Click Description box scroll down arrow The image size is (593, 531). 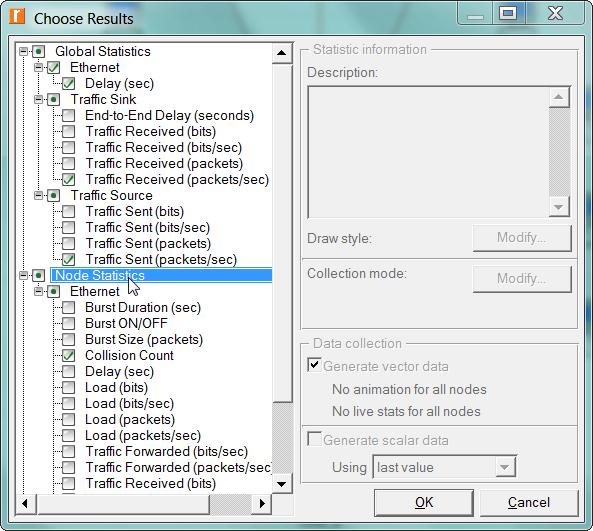coord(559,207)
